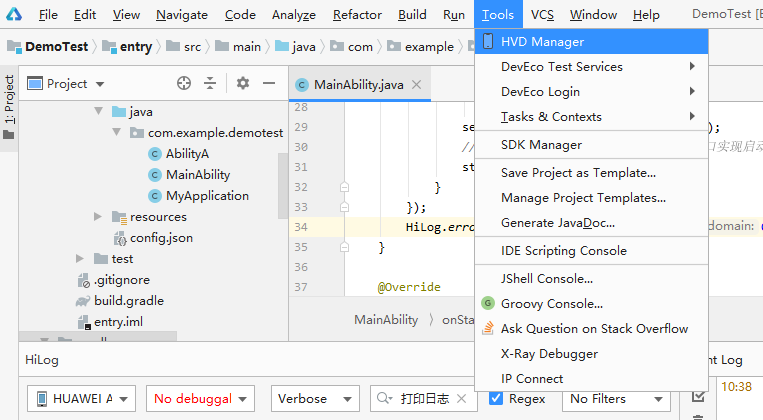Choose Manage Project Templates
The image size is (763, 420).
pyautogui.click(x=591, y=198)
